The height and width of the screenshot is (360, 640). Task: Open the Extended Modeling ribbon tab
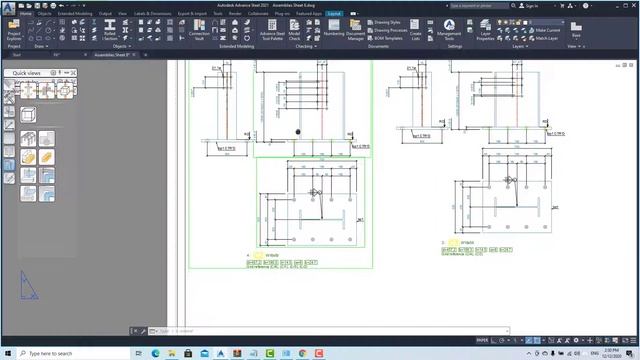[x=75, y=13]
